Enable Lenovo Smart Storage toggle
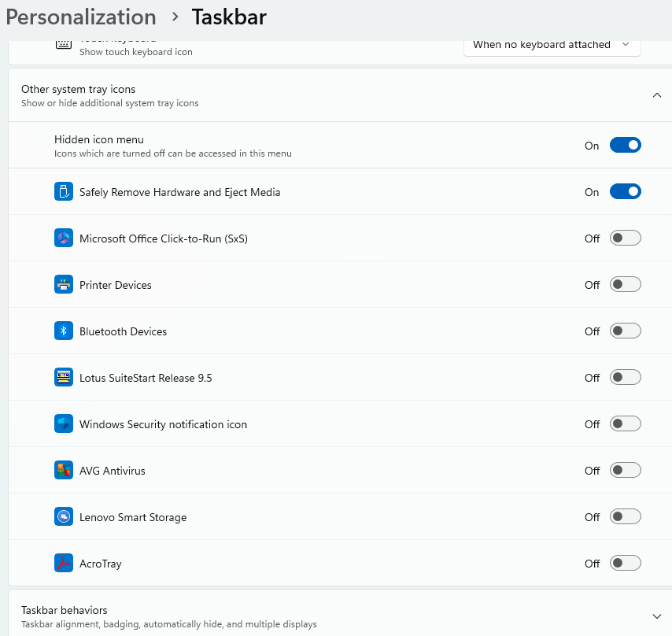672x636 pixels. 626,516
